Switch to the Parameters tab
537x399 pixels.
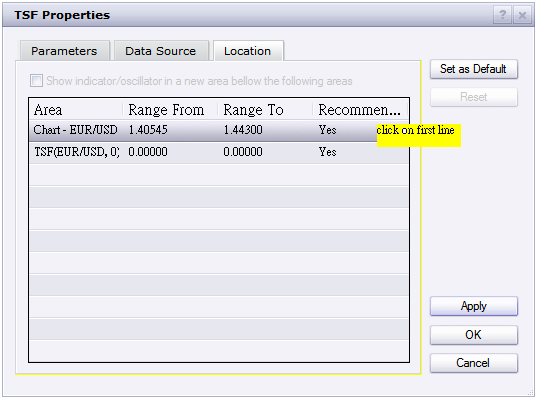coord(65,51)
